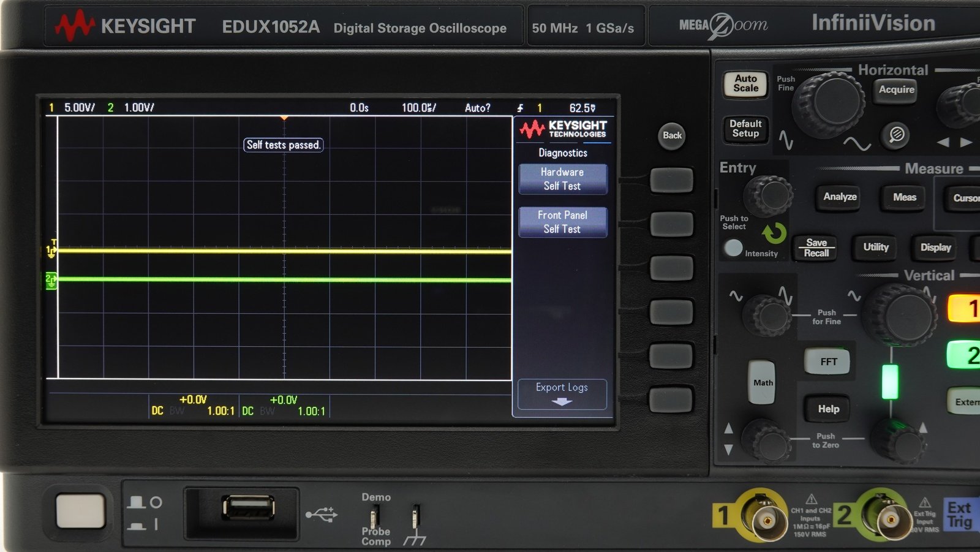The image size is (980, 552).
Task: Click the Auto? trigger mode readout
Action: (x=478, y=108)
